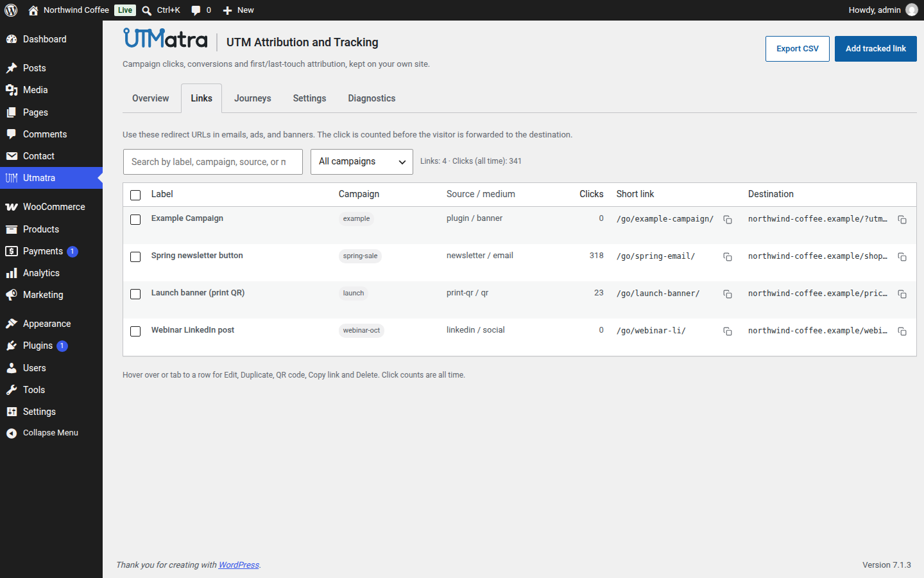Image resolution: width=924 pixels, height=578 pixels.
Task: Focus the link search field
Action: [213, 162]
